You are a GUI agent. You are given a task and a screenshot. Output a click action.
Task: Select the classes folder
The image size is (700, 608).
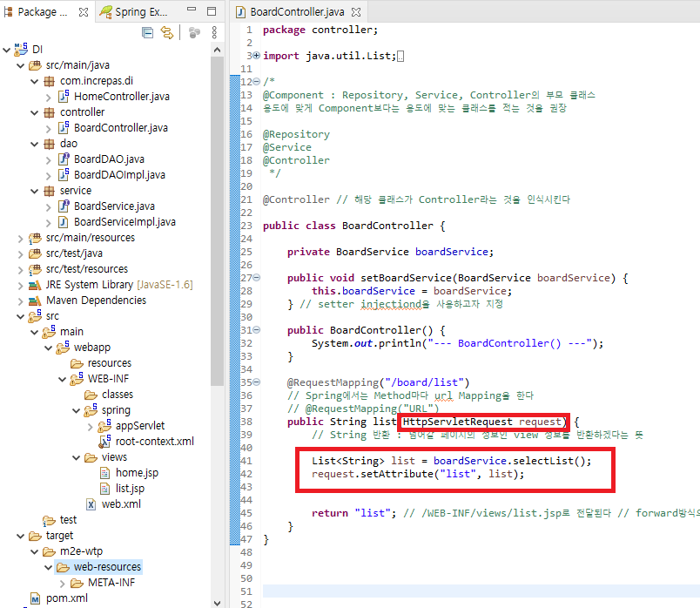click(x=117, y=395)
